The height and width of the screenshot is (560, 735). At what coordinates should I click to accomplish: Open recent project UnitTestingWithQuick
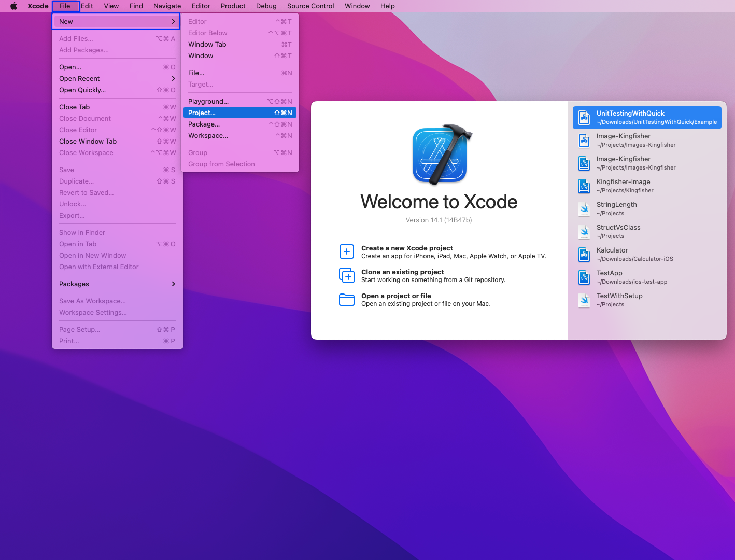(647, 118)
